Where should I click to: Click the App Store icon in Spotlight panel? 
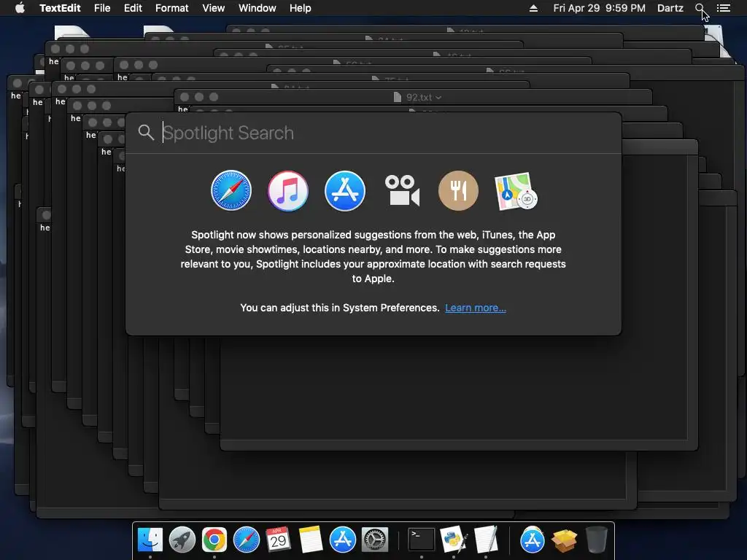[345, 190]
